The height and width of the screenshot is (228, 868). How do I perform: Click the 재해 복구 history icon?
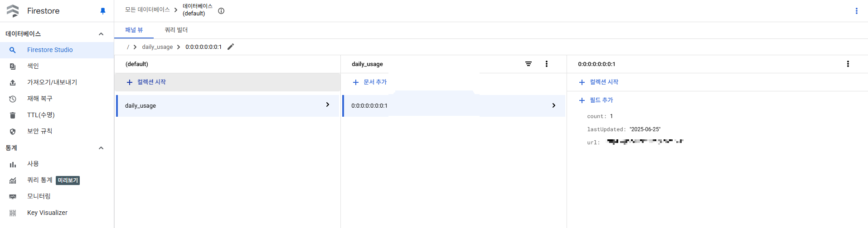click(13, 99)
